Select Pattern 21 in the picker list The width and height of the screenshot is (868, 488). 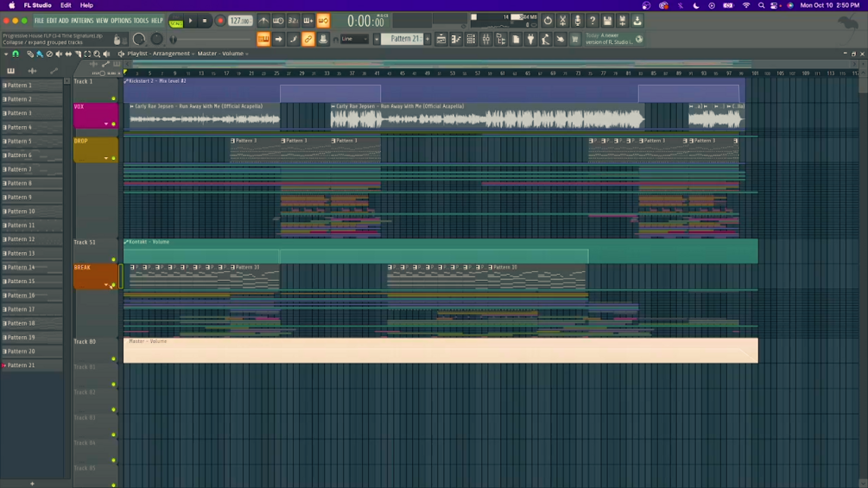click(32, 365)
